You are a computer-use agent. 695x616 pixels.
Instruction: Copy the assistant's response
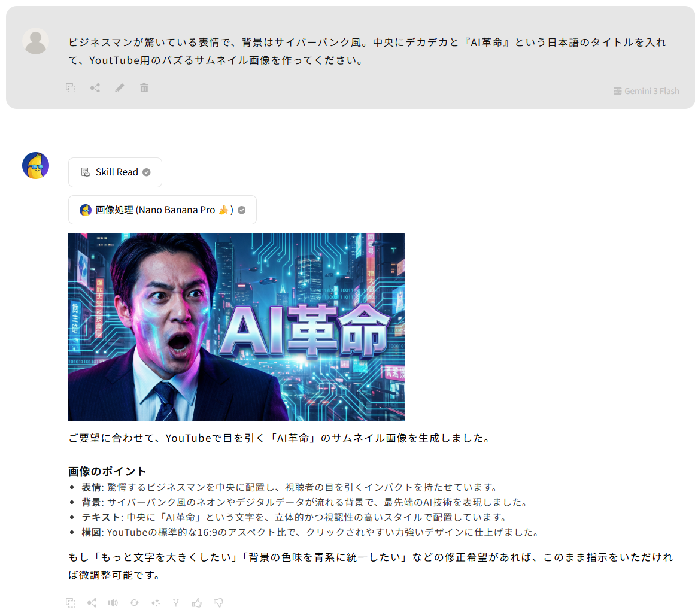pos(71,603)
